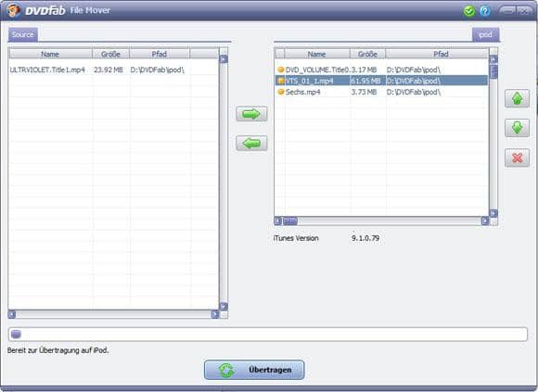The height and width of the screenshot is (392, 538).
Task: Select ULTRVIOLET.Title1.mp4 in source list
Action: click(113, 70)
